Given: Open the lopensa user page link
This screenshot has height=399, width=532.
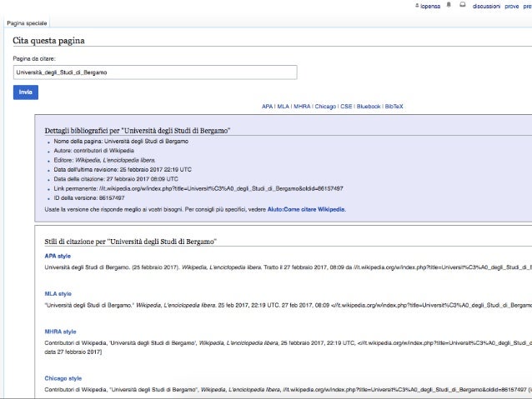Looking at the screenshot, I should click(430, 6).
